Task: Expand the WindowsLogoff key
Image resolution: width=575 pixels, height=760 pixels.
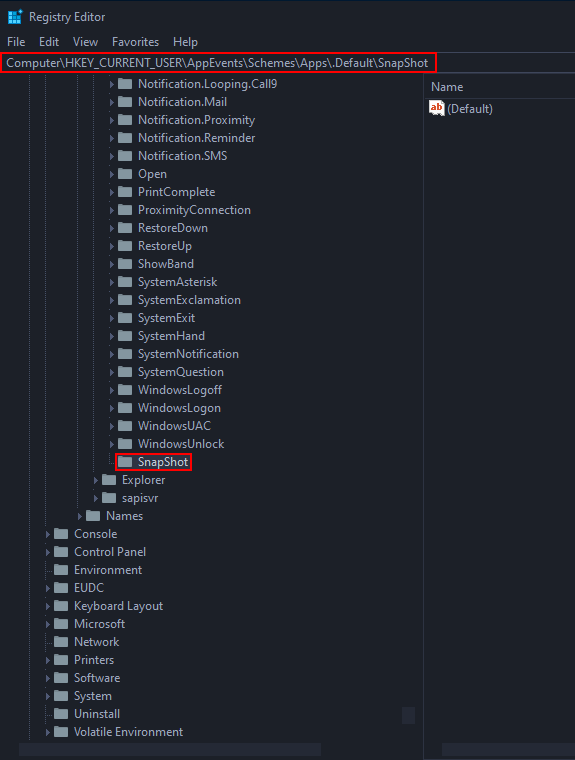Action: pos(112,390)
